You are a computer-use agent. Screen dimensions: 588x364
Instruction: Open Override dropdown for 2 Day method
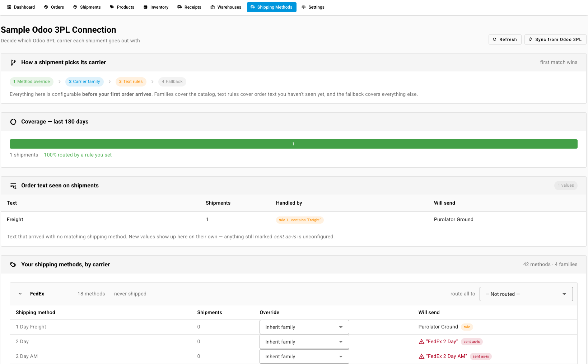pyautogui.click(x=304, y=342)
